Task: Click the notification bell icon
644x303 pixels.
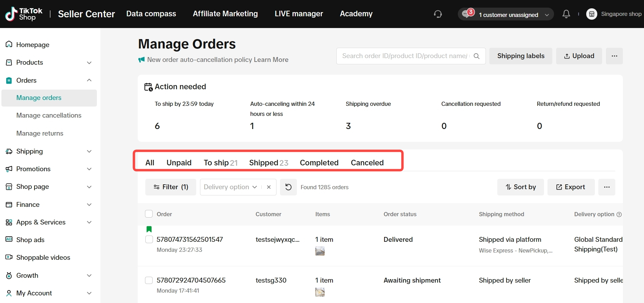Action: (566, 14)
